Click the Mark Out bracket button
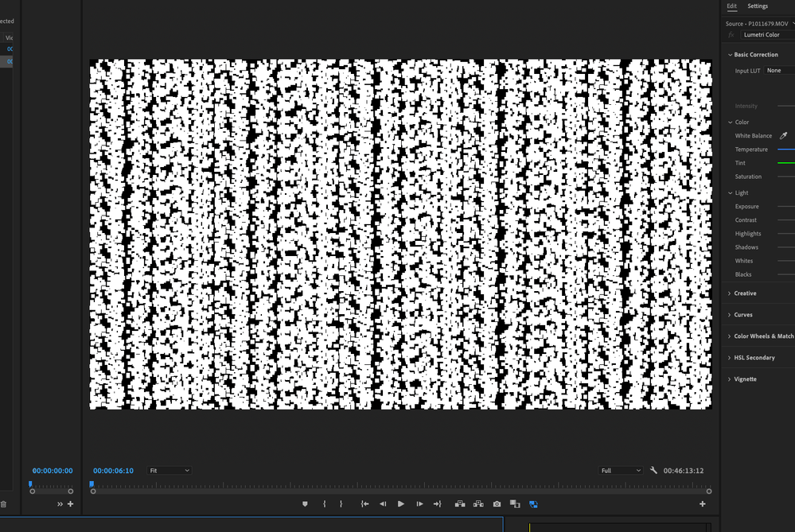The height and width of the screenshot is (532, 795). pos(341,504)
